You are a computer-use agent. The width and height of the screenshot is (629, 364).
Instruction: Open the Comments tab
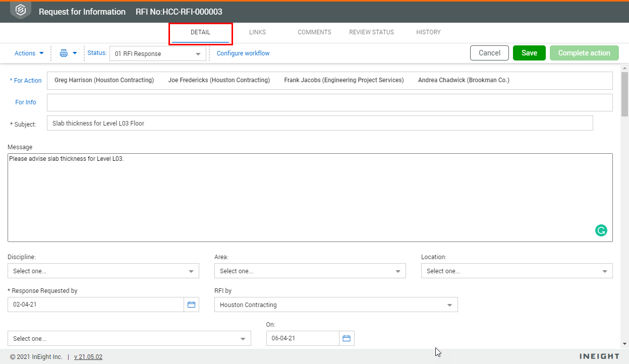pyautogui.click(x=314, y=32)
